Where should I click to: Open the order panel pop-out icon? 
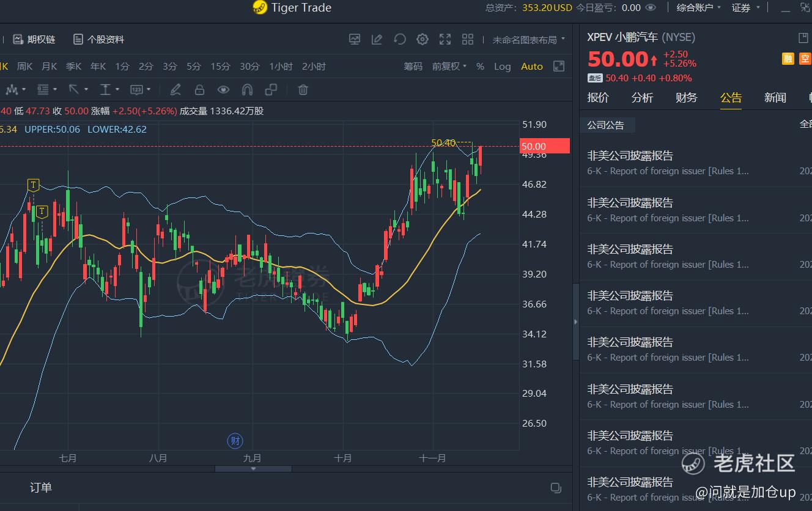pos(556,488)
